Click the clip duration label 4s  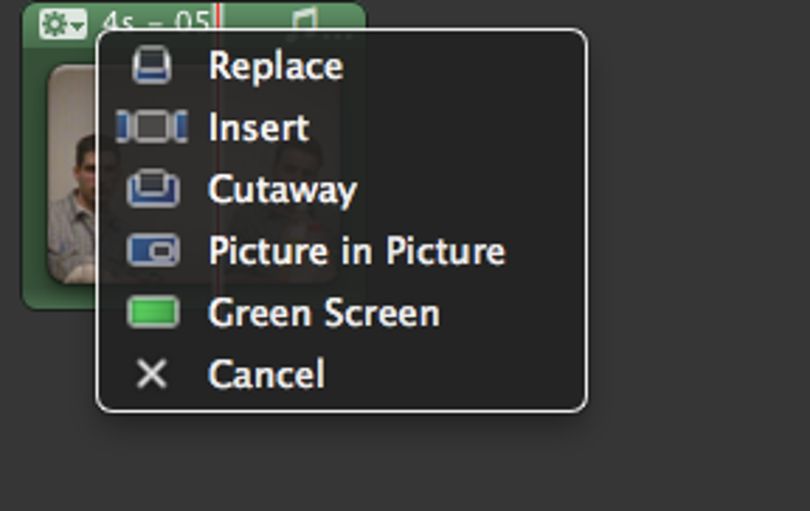coord(118,22)
